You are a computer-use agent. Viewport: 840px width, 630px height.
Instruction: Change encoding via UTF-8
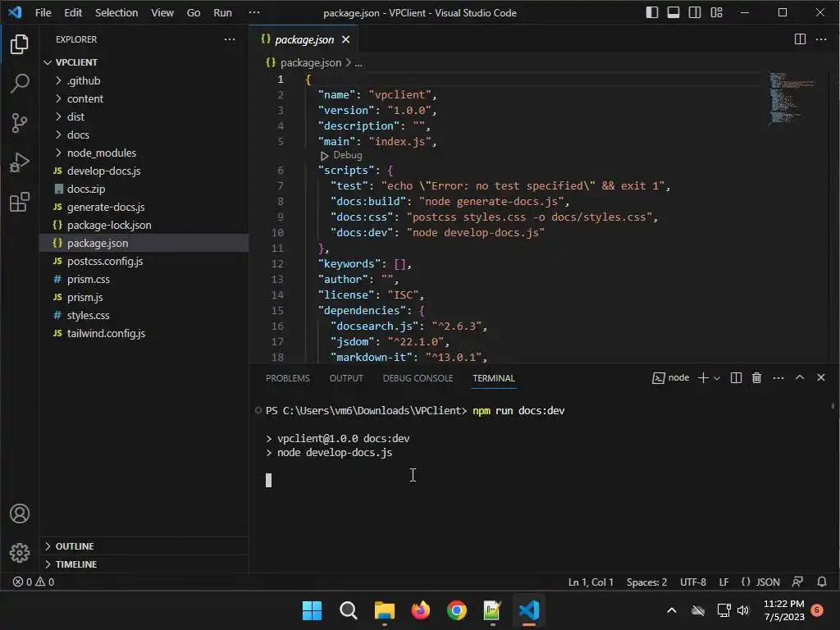click(692, 582)
